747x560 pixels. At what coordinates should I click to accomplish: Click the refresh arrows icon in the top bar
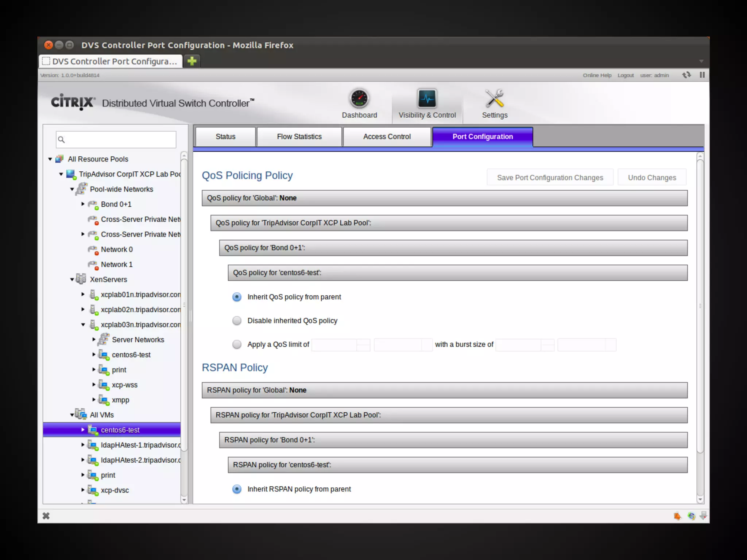[686, 75]
